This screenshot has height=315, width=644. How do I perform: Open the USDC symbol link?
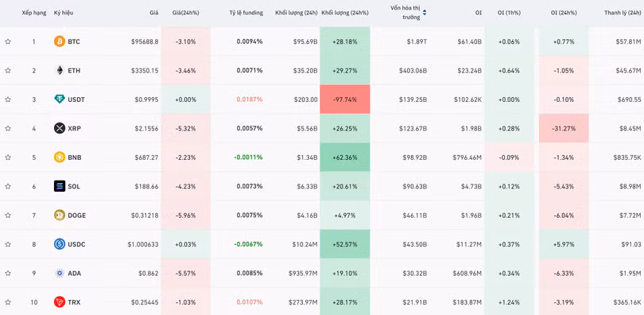coord(77,244)
